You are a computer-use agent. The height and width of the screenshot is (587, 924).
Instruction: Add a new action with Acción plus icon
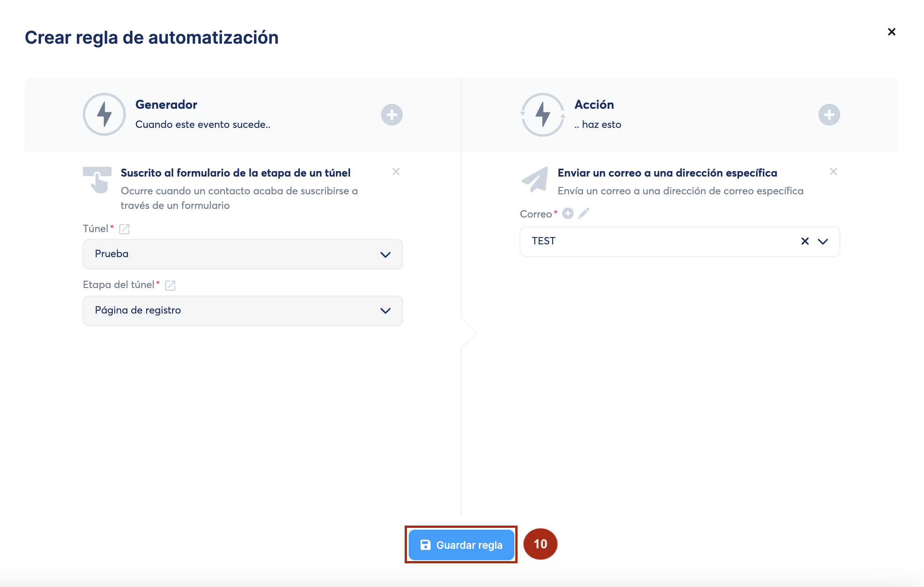pos(829,115)
